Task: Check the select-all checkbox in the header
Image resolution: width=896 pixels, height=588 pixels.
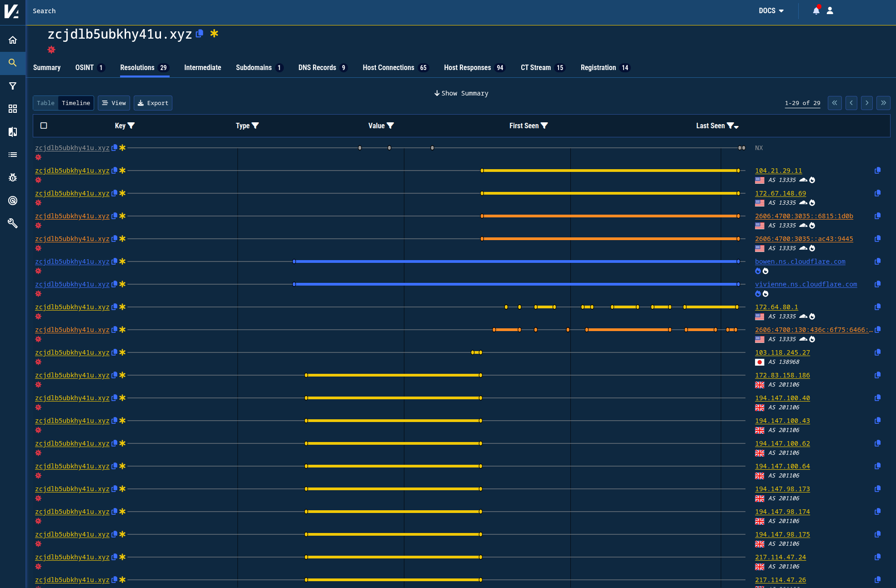Action: (x=44, y=125)
